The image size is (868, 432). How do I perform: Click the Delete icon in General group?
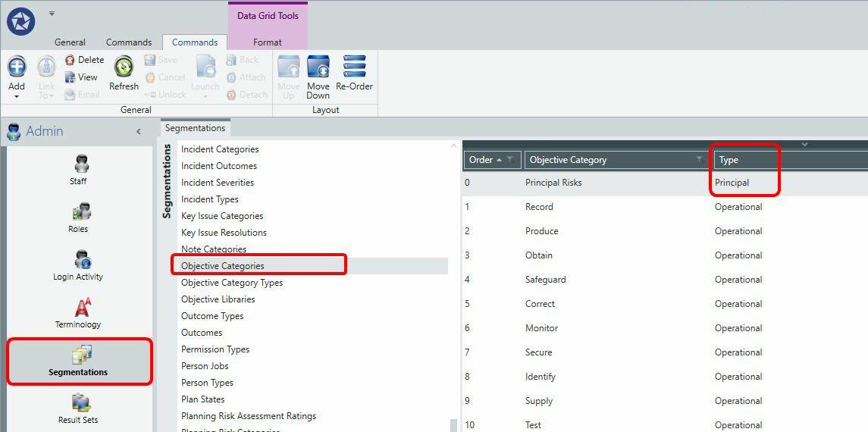coord(70,60)
